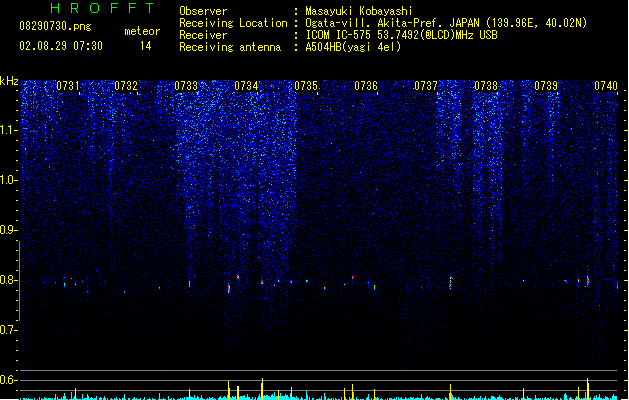Click the 0.6 kHz axis label
This screenshot has width=629, height=400.
[9, 380]
